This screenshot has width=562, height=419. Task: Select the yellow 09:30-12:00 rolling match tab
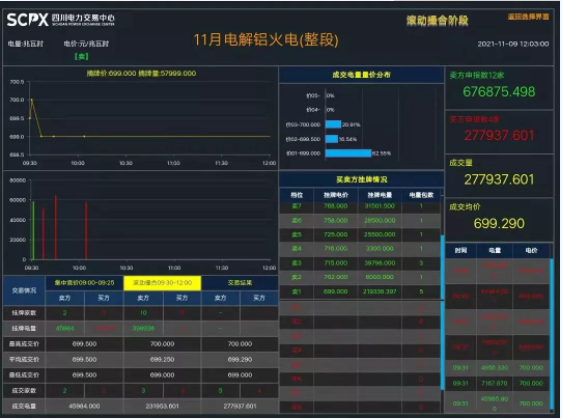coord(162,283)
